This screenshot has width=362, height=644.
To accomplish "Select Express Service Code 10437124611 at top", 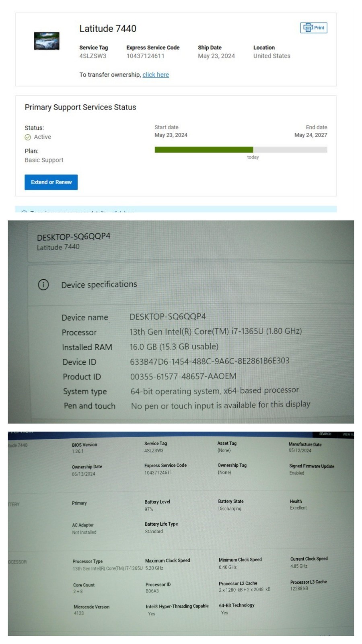I will (x=145, y=56).
